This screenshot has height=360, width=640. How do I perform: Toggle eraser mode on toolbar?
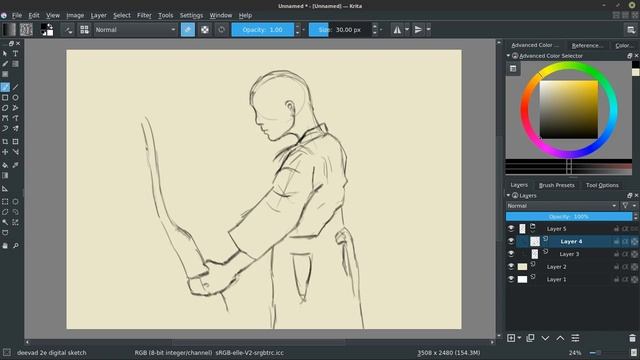pyautogui.click(x=188, y=30)
